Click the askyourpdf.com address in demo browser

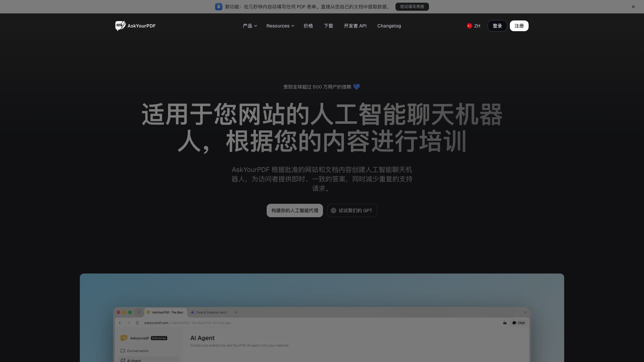coord(156,323)
